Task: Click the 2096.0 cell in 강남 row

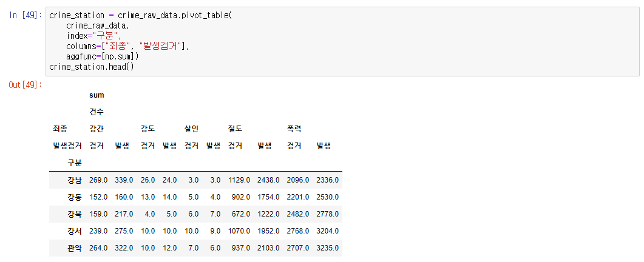Action: [x=298, y=180]
